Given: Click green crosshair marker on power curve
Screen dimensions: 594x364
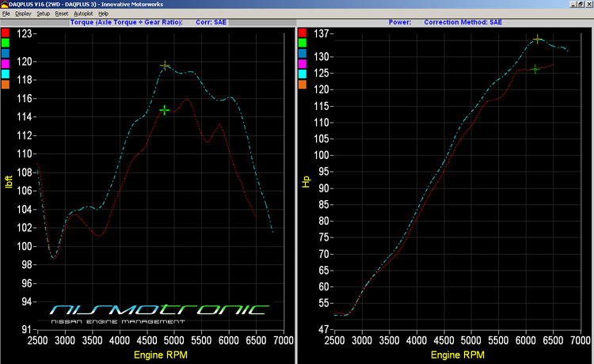Looking at the screenshot, I should click(535, 70).
